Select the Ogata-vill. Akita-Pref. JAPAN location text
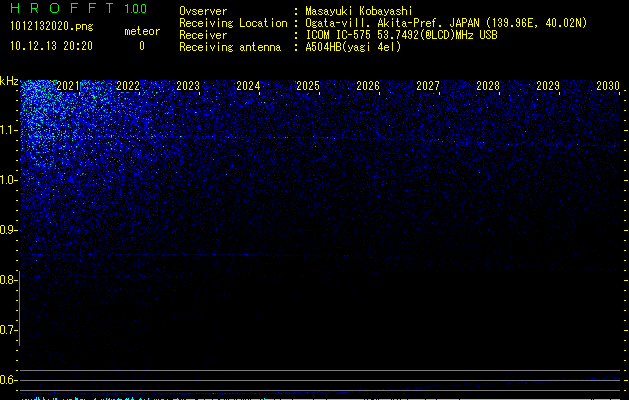 446,23
